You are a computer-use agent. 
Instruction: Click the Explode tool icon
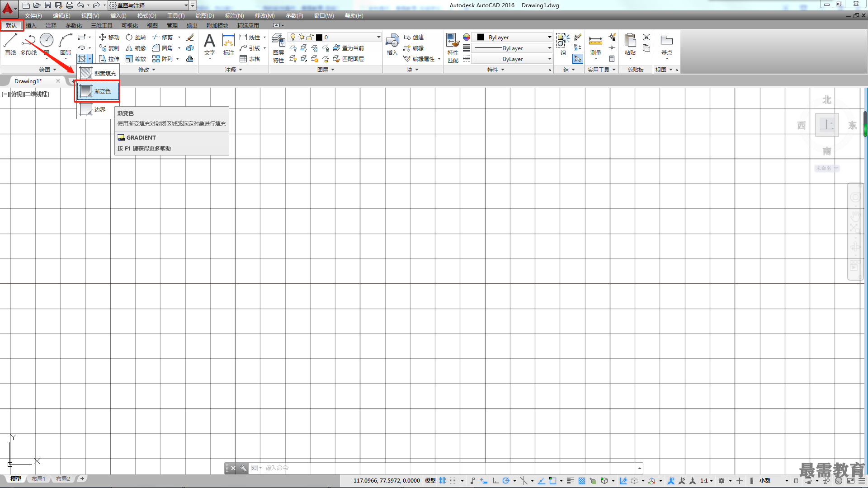(190, 48)
